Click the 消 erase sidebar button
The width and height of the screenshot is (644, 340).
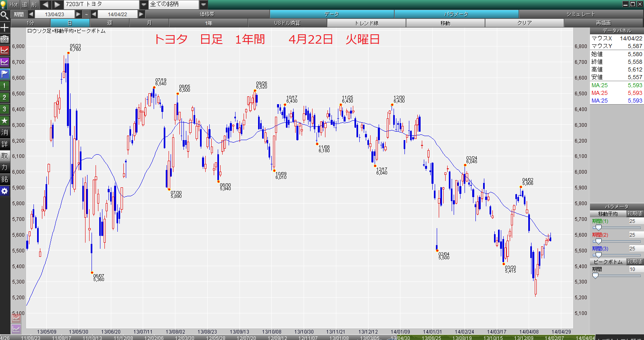4,132
